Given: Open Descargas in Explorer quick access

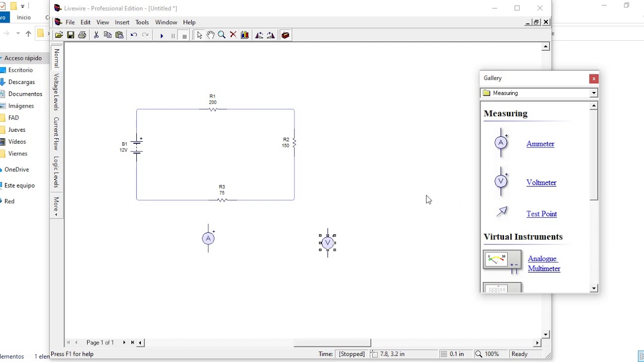Looking at the screenshot, I should 22,82.
